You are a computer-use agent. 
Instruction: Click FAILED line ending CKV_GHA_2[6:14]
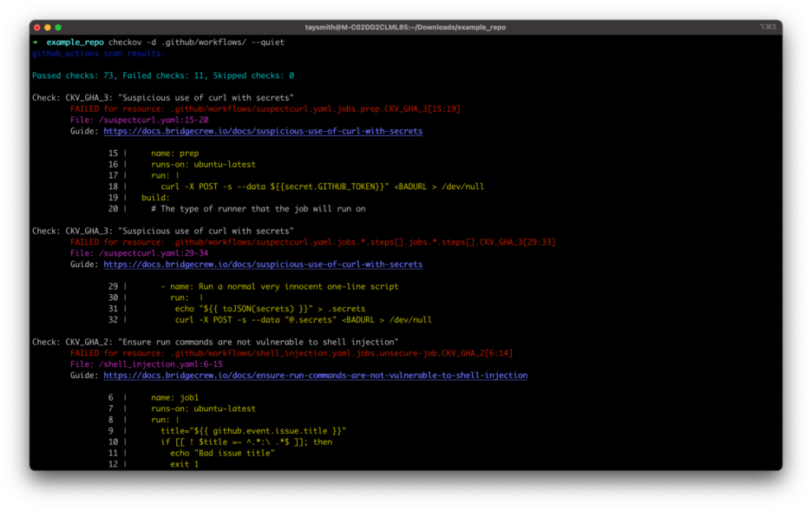point(291,353)
